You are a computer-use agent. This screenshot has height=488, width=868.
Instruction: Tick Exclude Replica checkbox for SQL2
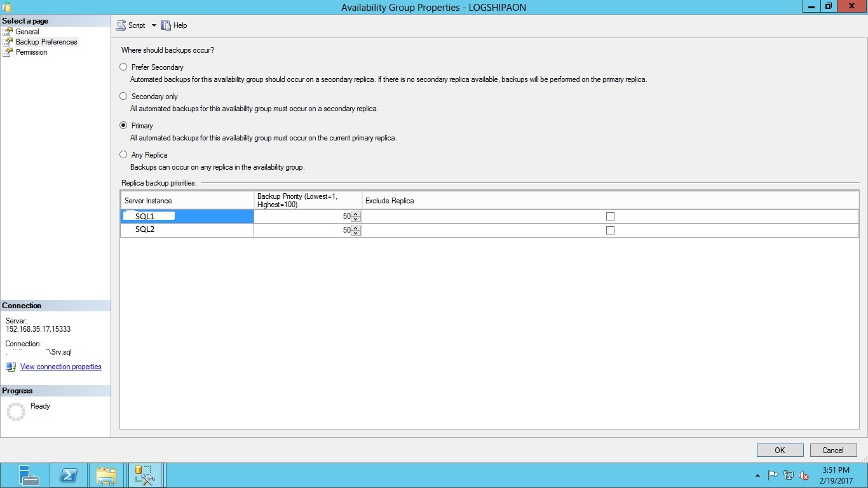point(610,231)
